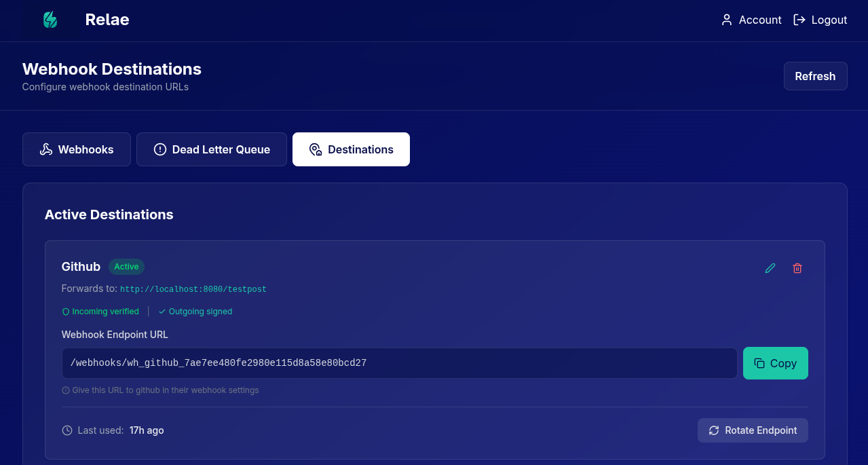Screen dimensions: 868x465
Task: Click the Outgoing signed checkmark indicator
Action: [x=162, y=312]
